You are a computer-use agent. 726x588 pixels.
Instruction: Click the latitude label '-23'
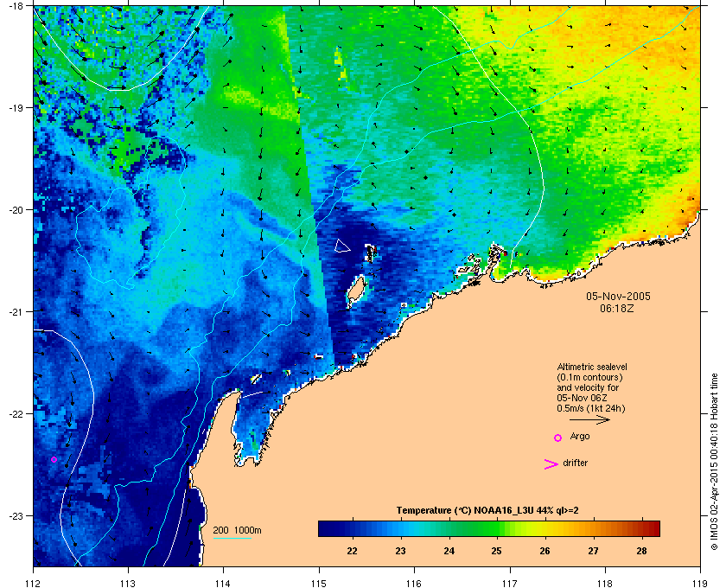(16, 515)
